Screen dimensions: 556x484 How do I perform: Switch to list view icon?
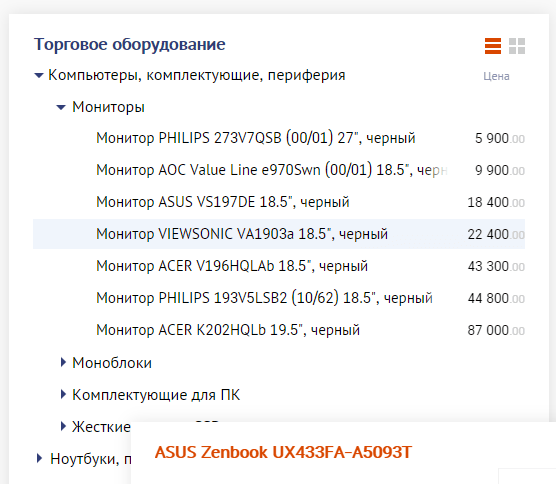tap(493, 46)
